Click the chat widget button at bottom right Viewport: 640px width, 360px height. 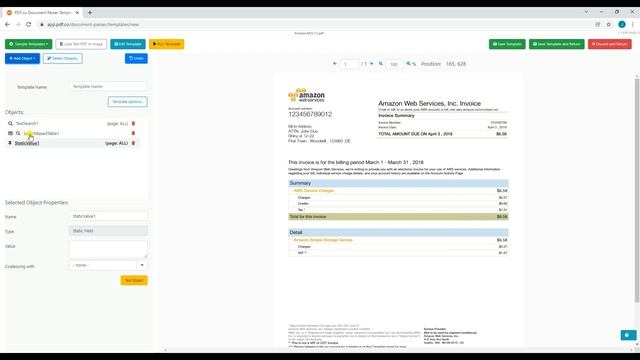(x=628, y=335)
